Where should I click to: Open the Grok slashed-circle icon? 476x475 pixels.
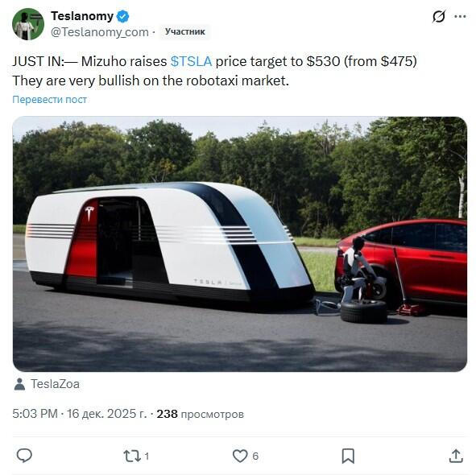439,16
